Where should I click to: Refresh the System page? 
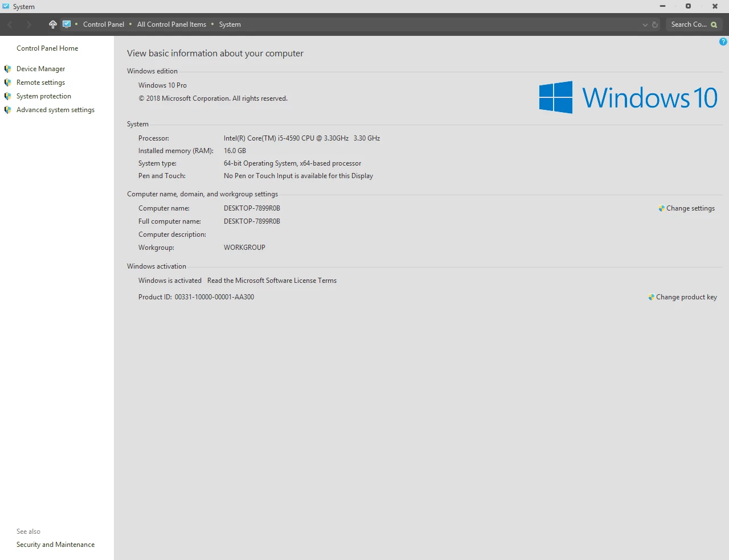pyautogui.click(x=655, y=24)
